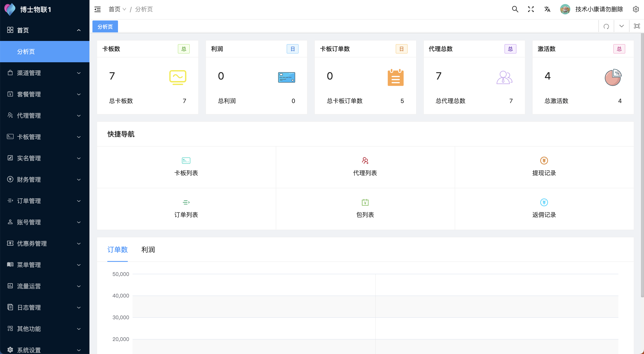Expand the 订单管理 menu
The image size is (644, 354).
click(x=45, y=201)
